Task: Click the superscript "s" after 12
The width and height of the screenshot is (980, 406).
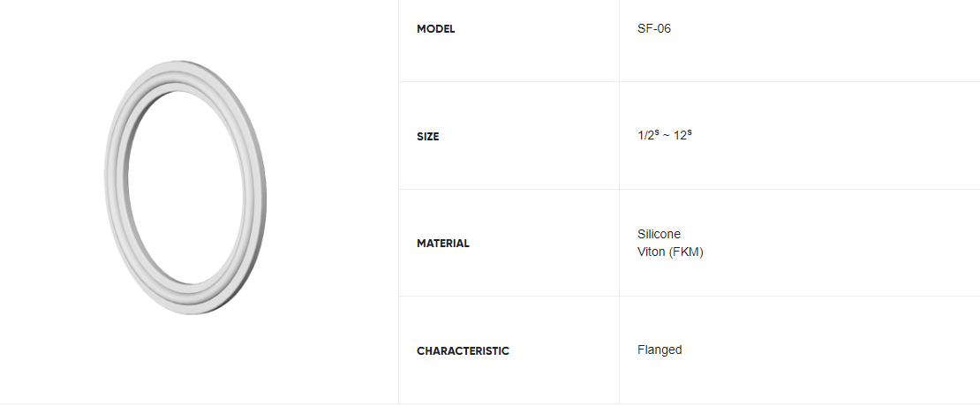Action: 689,132
